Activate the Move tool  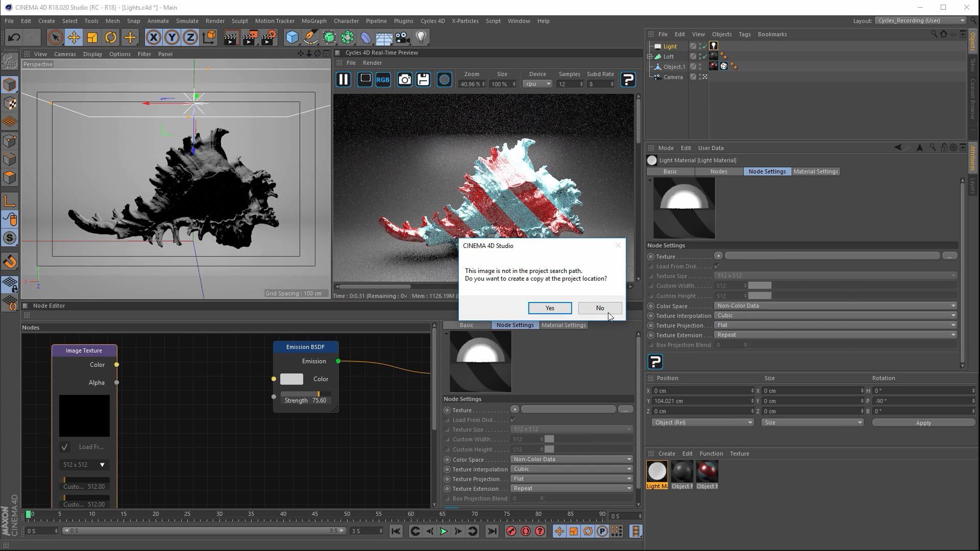[73, 37]
